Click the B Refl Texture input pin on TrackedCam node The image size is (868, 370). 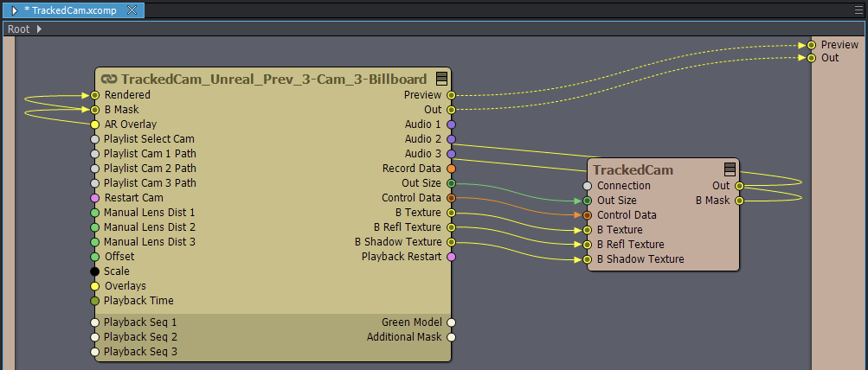tap(588, 245)
